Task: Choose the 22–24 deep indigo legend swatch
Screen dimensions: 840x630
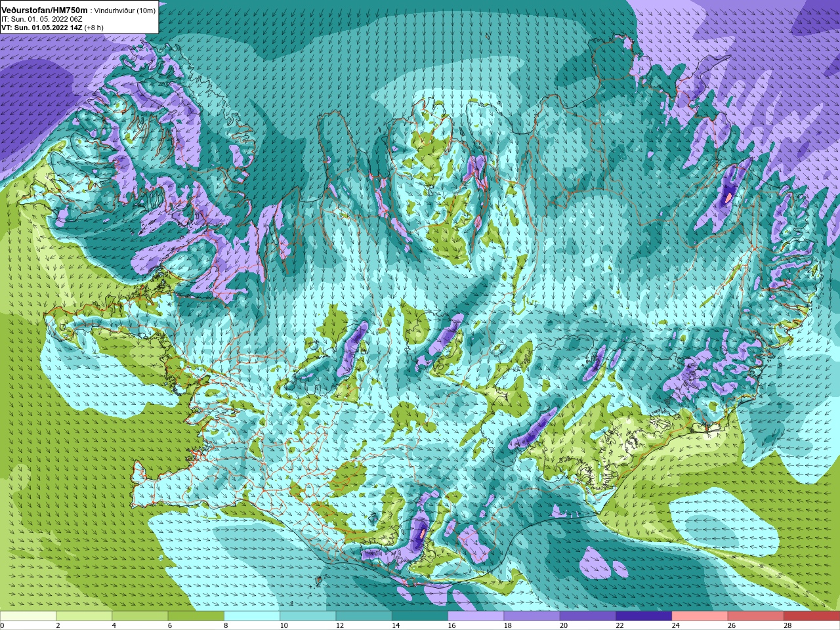Action: pos(644,616)
